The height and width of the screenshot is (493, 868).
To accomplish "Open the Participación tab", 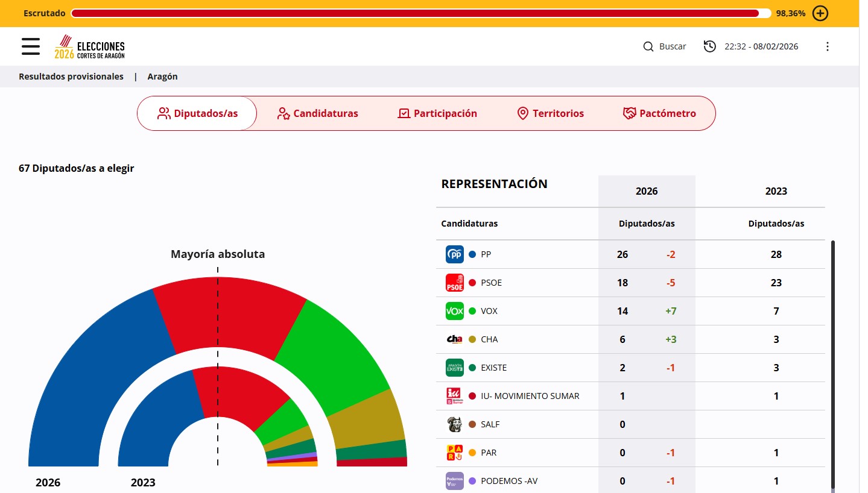I will 437,113.
